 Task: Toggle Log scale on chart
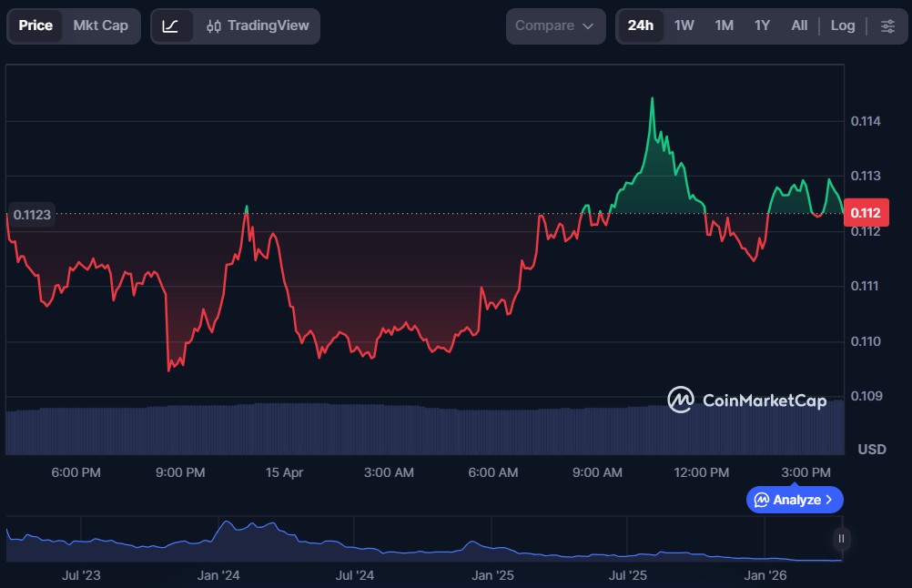(x=842, y=25)
